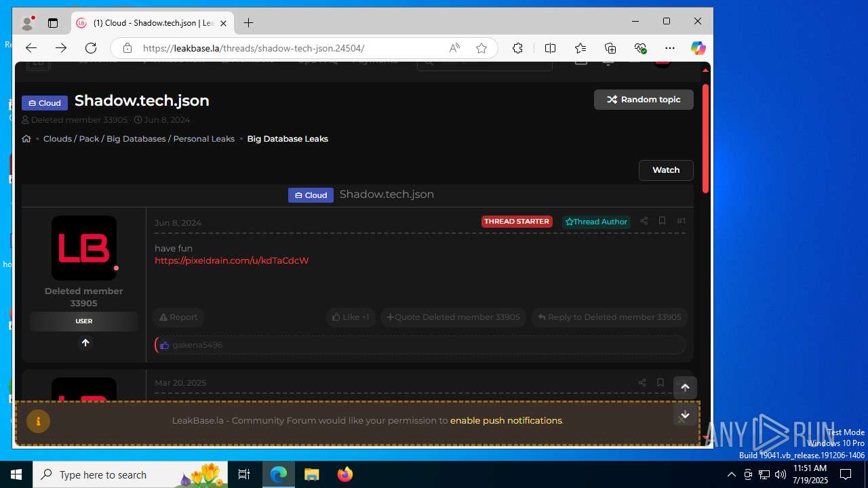868x488 pixels.
Task: Like the first post
Action: click(x=351, y=317)
